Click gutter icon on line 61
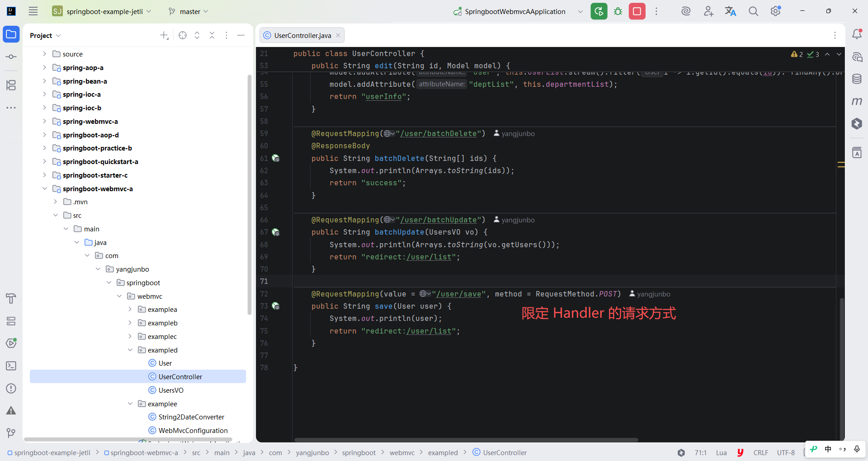 click(x=276, y=159)
